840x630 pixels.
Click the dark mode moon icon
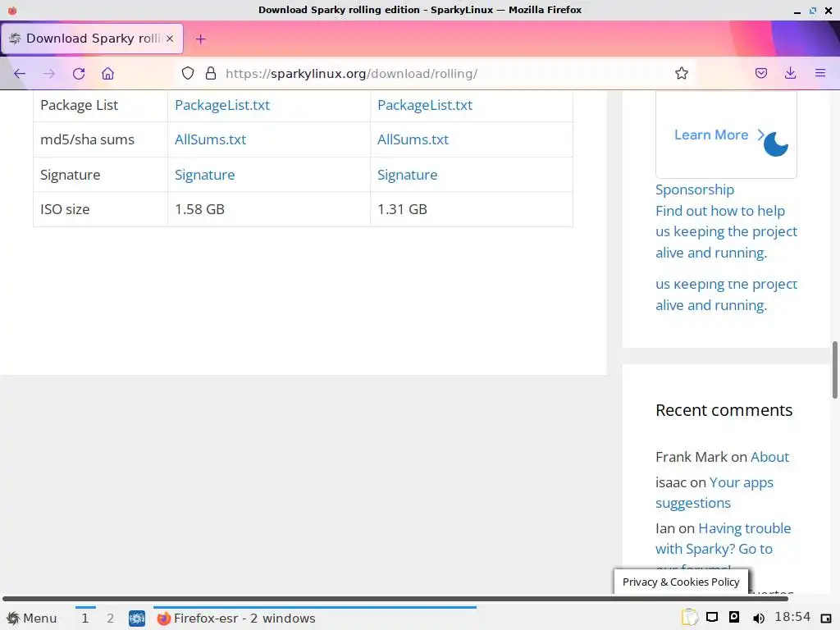point(776,144)
